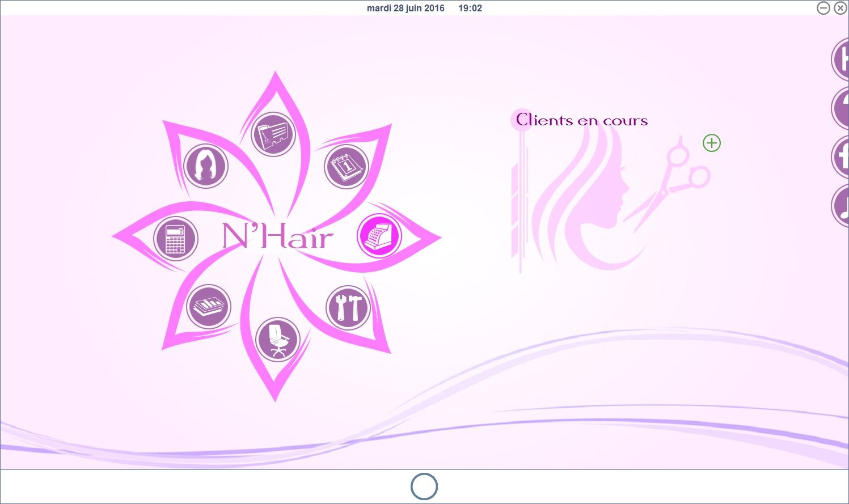Click the office chair icon
This screenshot has height=504, width=849.
(278, 340)
